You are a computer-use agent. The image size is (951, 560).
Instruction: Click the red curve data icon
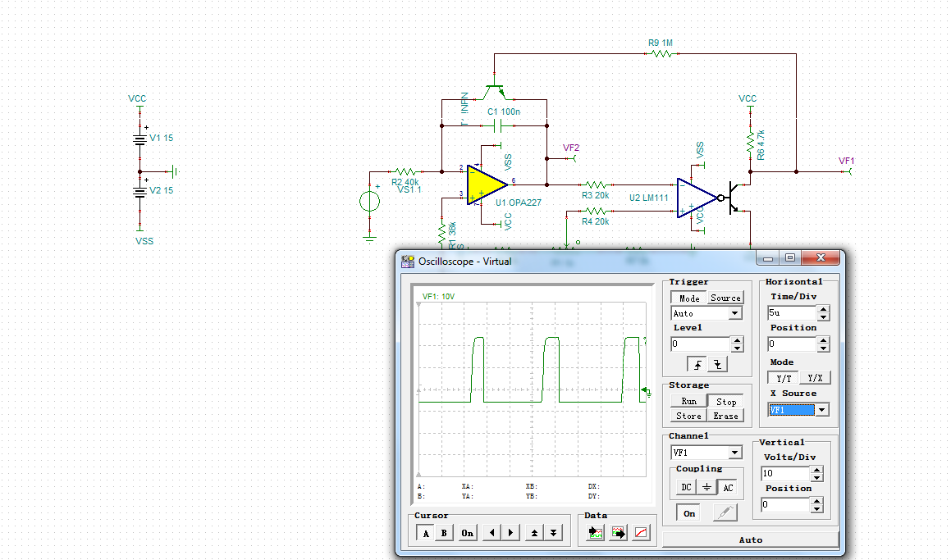[642, 533]
